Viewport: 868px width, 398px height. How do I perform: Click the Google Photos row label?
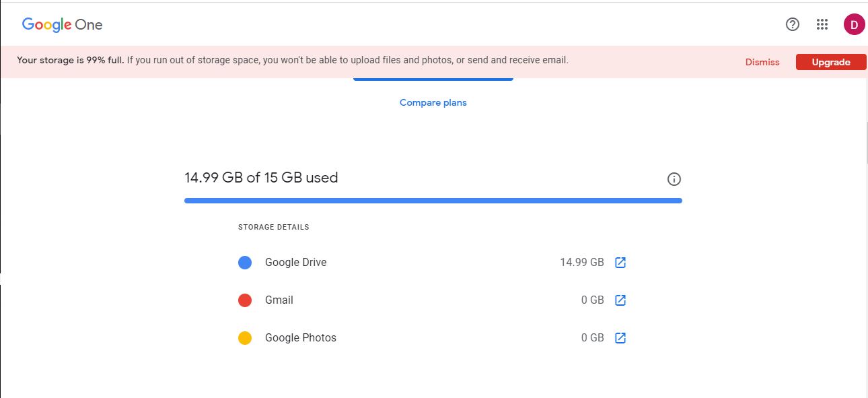coord(301,337)
